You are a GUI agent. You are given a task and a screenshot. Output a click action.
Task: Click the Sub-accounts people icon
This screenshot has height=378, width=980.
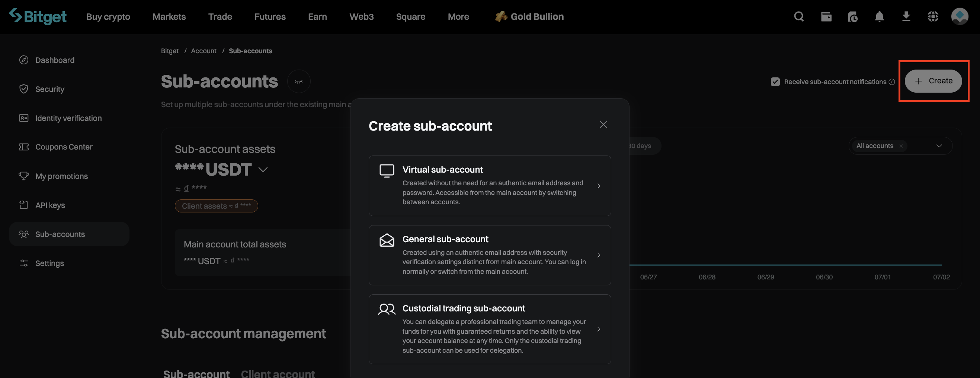point(23,234)
